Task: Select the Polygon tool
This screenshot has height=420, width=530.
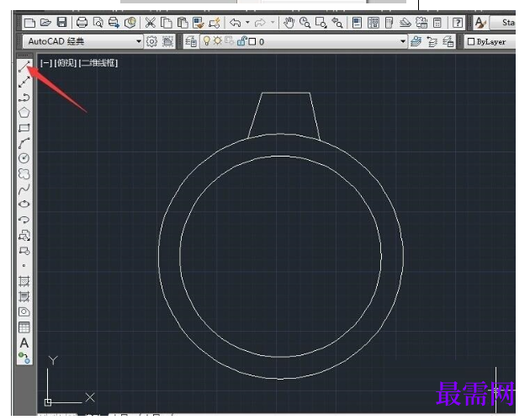Action: [x=24, y=112]
